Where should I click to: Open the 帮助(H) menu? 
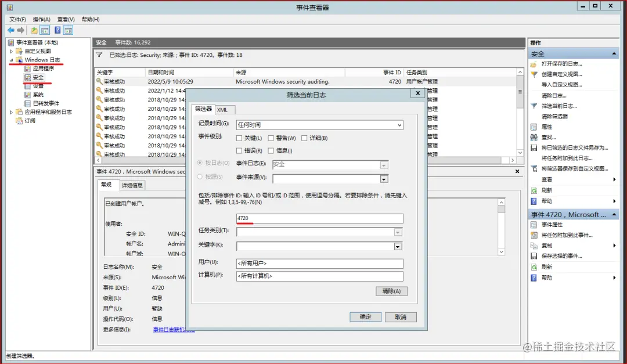[x=91, y=19]
